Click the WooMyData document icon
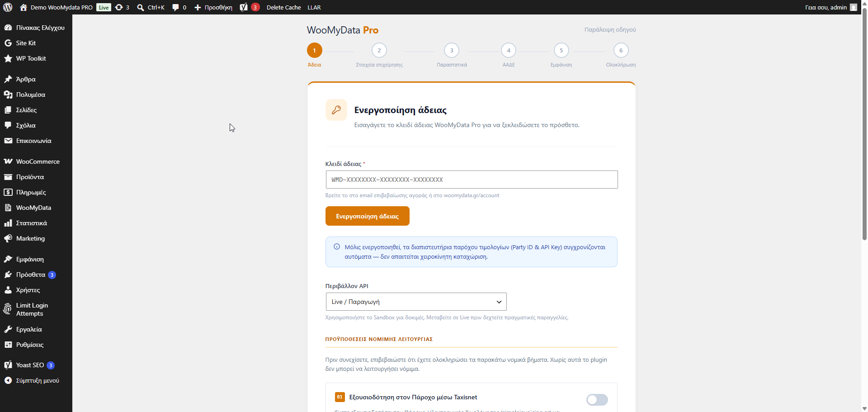Viewport: 868px width, 412px height. [x=8, y=208]
